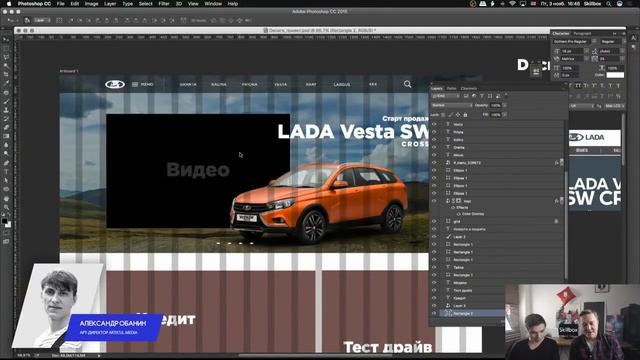Image resolution: width=640 pixels, height=360 pixels.
Task: Select the Quick Selection tool
Action: (x=6, y=66)
